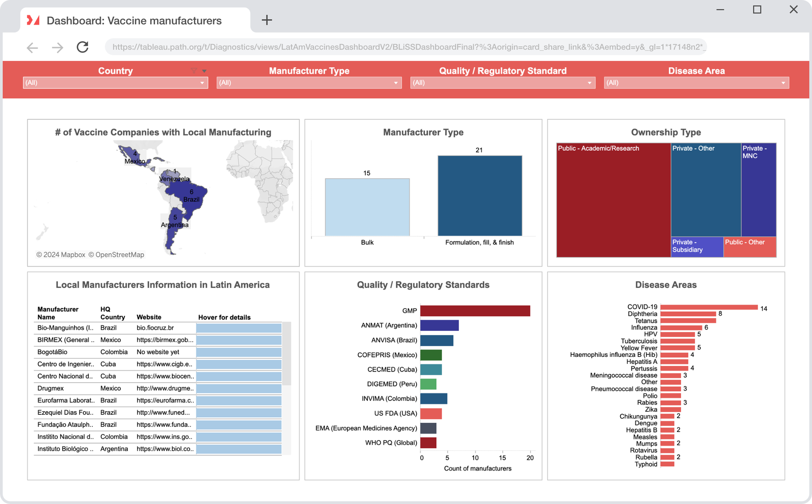Click the browser back arrow
Screen dimensions: 812x504
coord(32,47)
